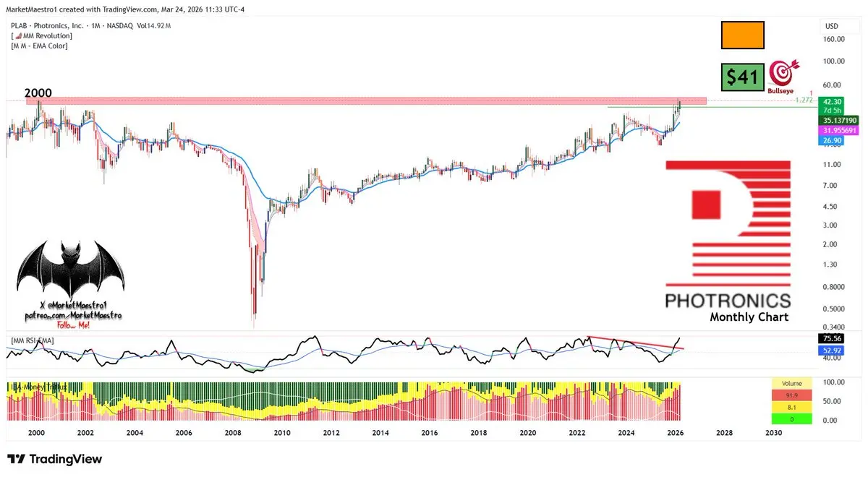The height and width of the screenshot is (477, 868).
Task: Click the 2006 label on the time axis
Action: 184,433
